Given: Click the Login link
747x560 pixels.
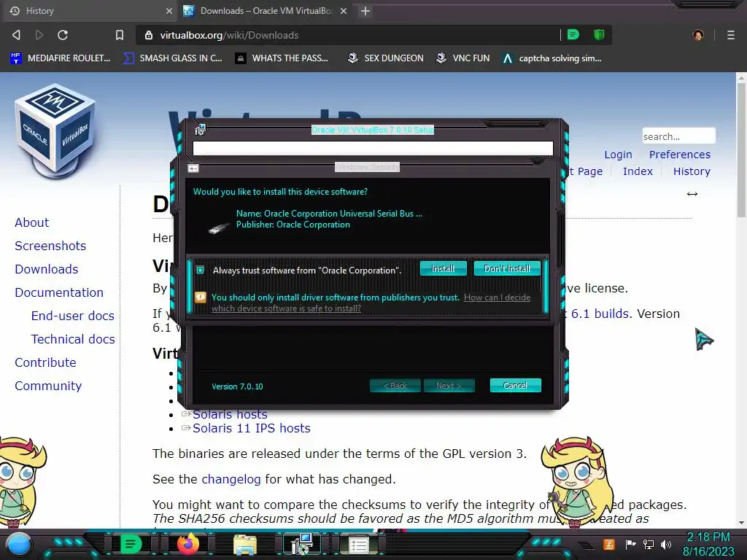Looking at the screenshot, I should click(618, 155).
